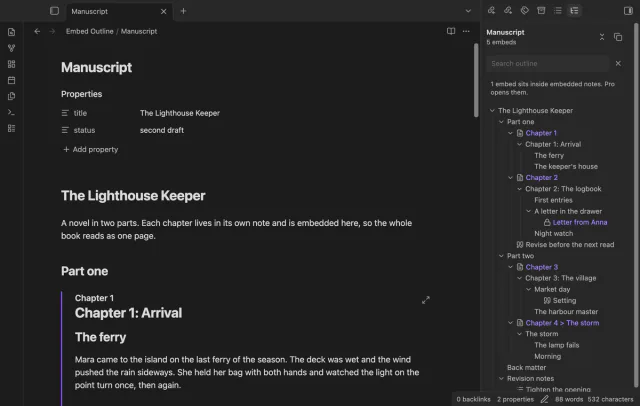Viewport: 640px width, 406px height.
Task: Switch to reading view book icon
Action: [x=451, y=31]
